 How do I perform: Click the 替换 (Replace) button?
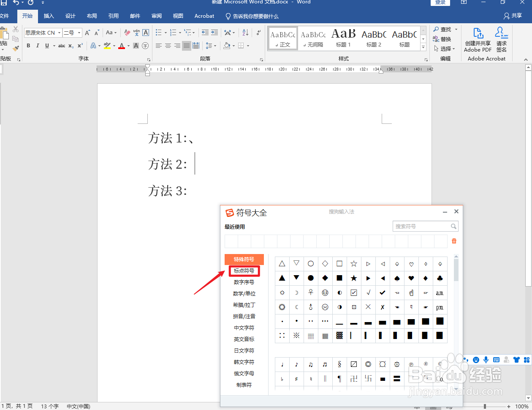click(x=443, y=39)
